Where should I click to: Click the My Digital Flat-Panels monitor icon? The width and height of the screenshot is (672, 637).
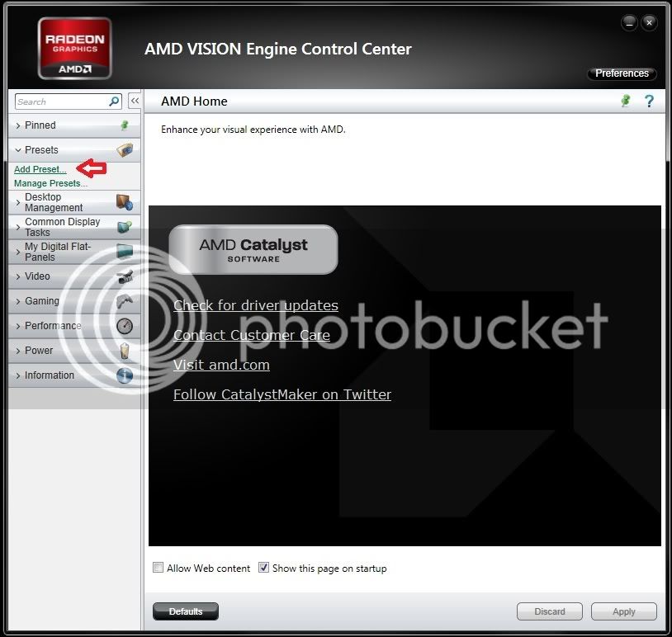click(x=125, y=252)
